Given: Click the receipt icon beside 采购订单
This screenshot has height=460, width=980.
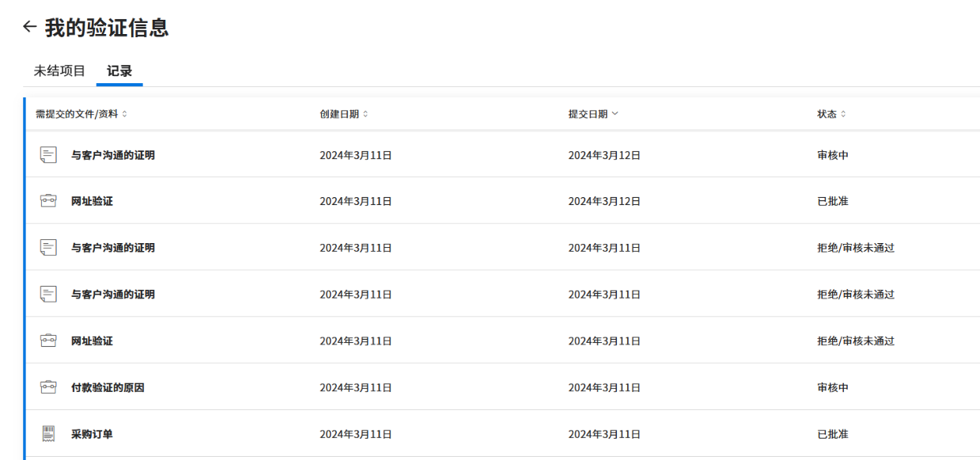Looking at the screenshot, I should 49,434.
